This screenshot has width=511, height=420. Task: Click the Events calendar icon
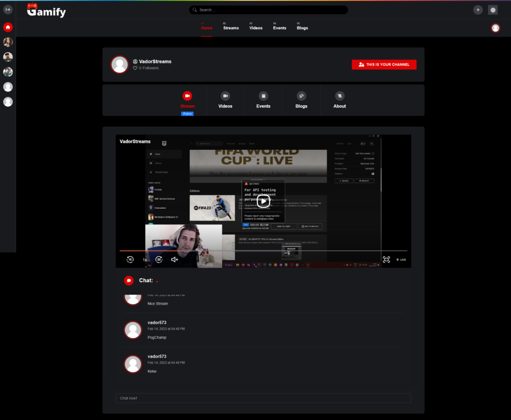263,96
